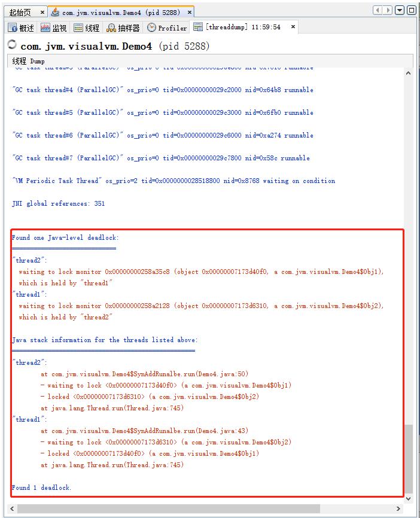
Task: Open the 概述 overview tab
Action: (22, 28)
